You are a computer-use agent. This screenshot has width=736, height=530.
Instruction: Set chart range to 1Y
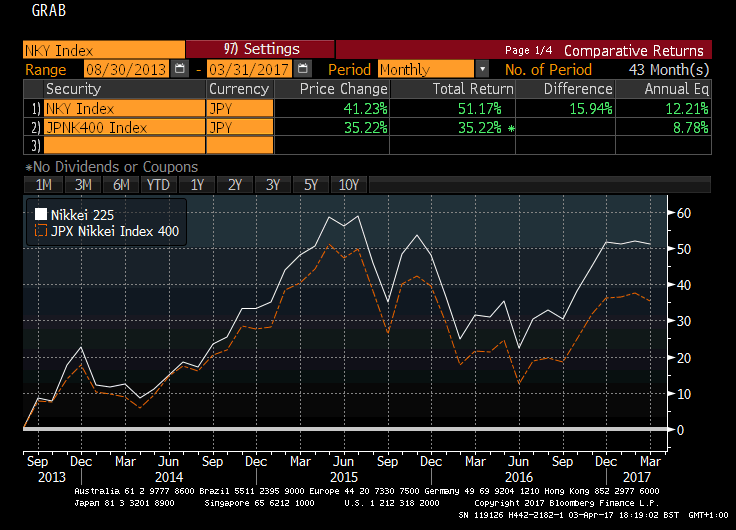pos(197,185)
